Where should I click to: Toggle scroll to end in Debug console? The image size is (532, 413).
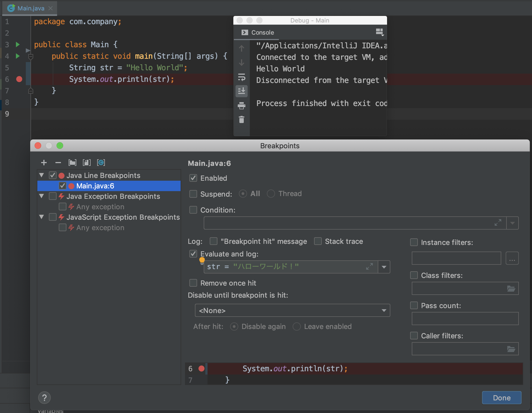click(242, 91)
